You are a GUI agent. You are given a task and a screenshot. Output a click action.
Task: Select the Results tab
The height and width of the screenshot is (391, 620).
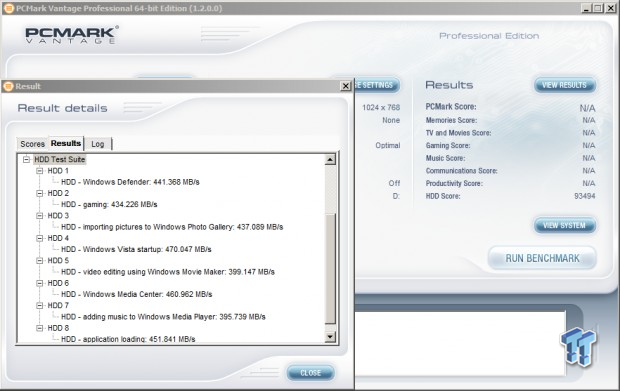click(x=66, y=143)
